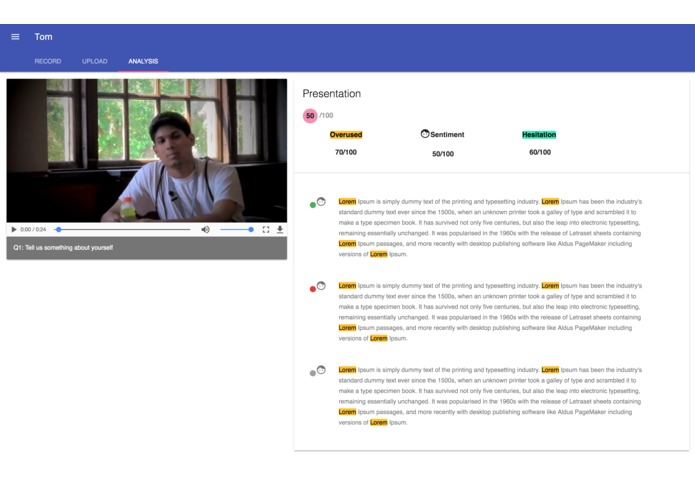Click the pink 50 score badge
The image size is (695, 494).
[310, 116]
